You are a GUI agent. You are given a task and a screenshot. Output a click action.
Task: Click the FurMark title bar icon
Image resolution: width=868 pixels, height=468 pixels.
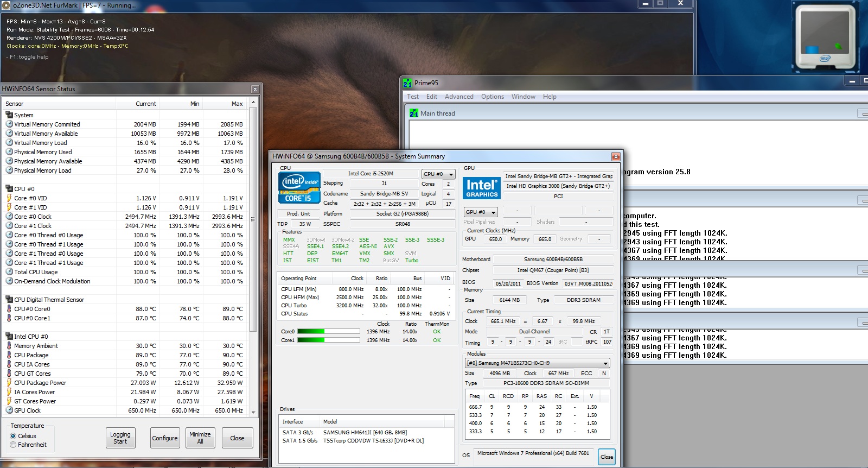tap(5, 5)
